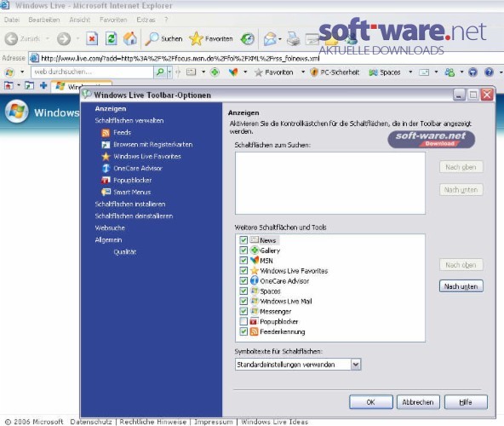Open Favoriten star in IE toolbar
The image size is (504, 426).
(x=211, y=39)
